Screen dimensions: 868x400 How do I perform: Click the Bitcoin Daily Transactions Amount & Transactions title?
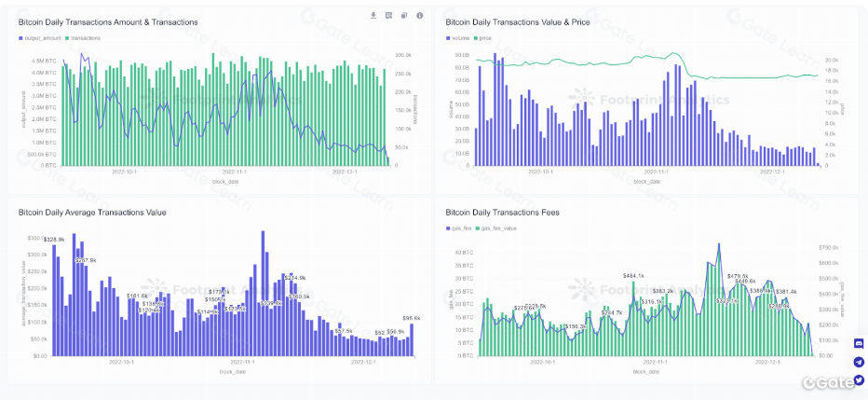107,21
